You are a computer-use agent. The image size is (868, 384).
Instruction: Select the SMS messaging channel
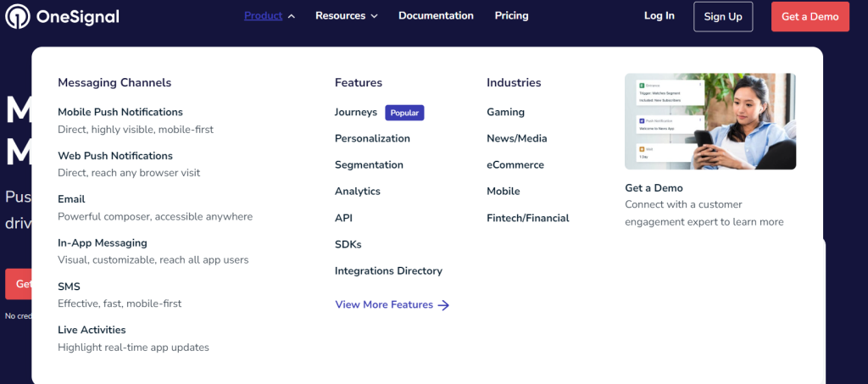(x=69, y=287)
